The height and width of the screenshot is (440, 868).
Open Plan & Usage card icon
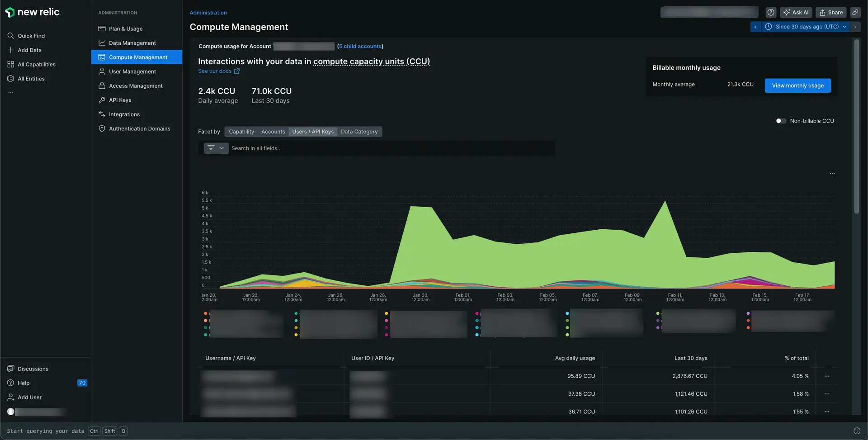[102, 28]
